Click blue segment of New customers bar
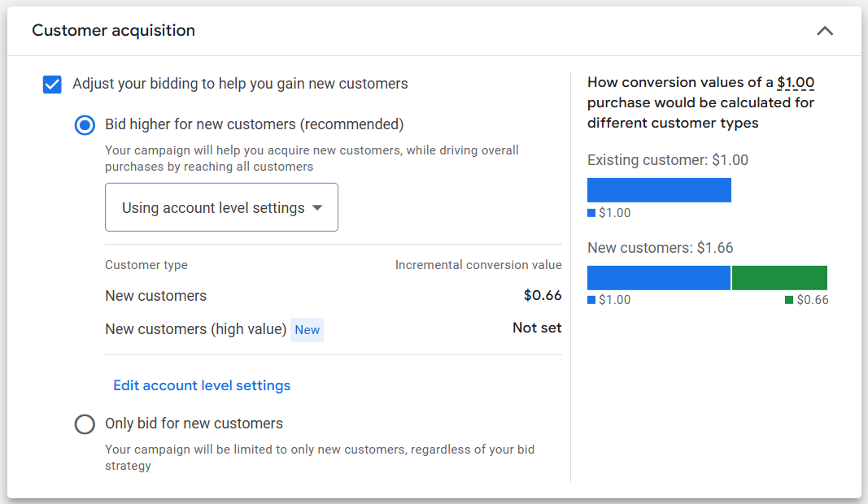This screenshot has height=504, width=868. click(x=659, y=278)
